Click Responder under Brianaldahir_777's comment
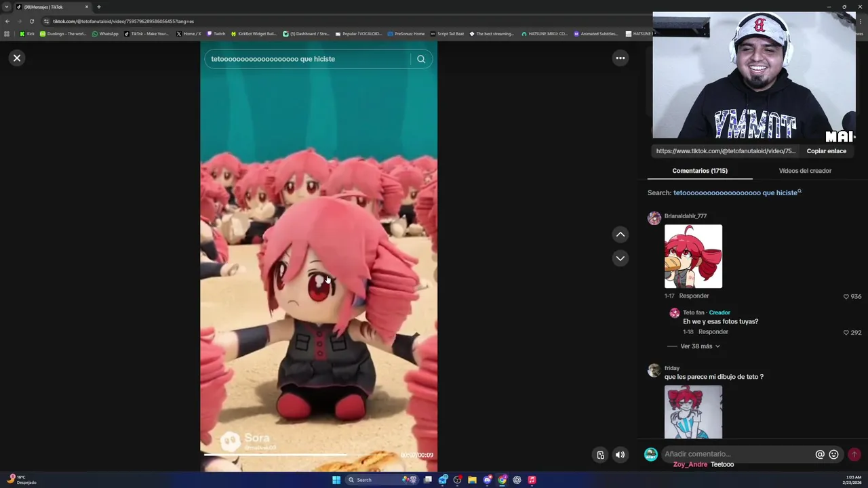This screenshot has height=488, width=868. 694,296
